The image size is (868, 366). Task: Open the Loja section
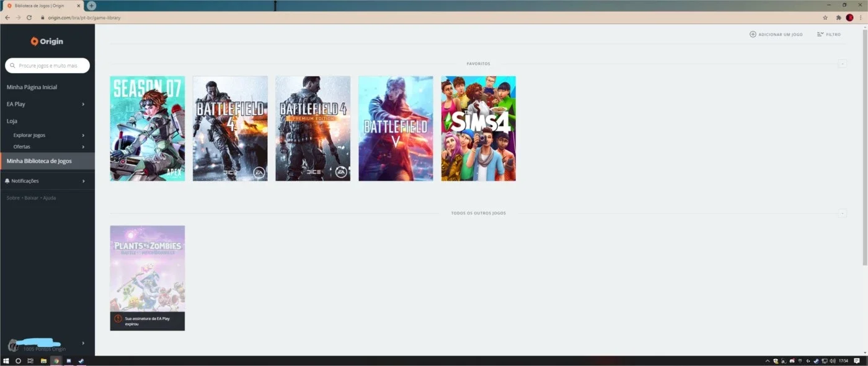coord(12,121)
